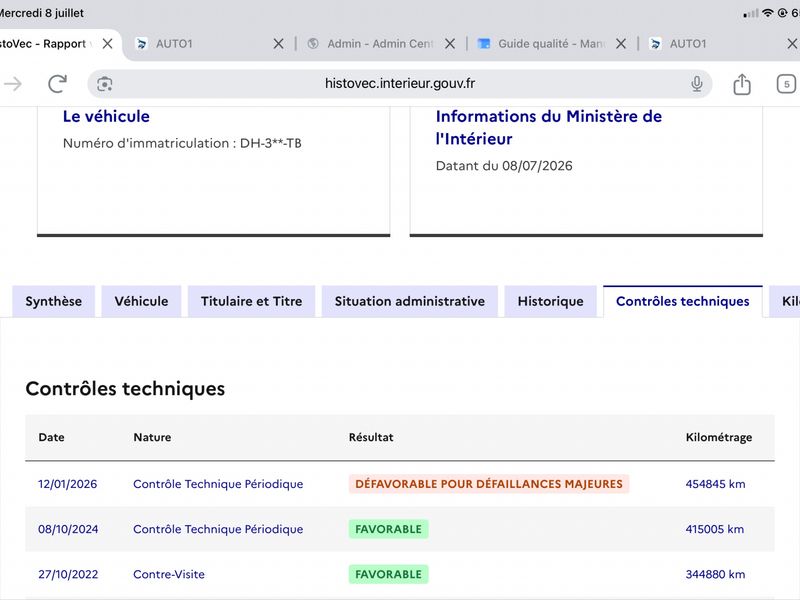Open the Synthèse tab

[54, 302]
